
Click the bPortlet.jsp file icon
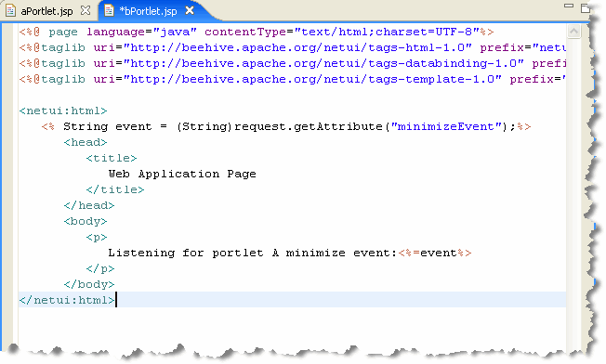point(110,11)
